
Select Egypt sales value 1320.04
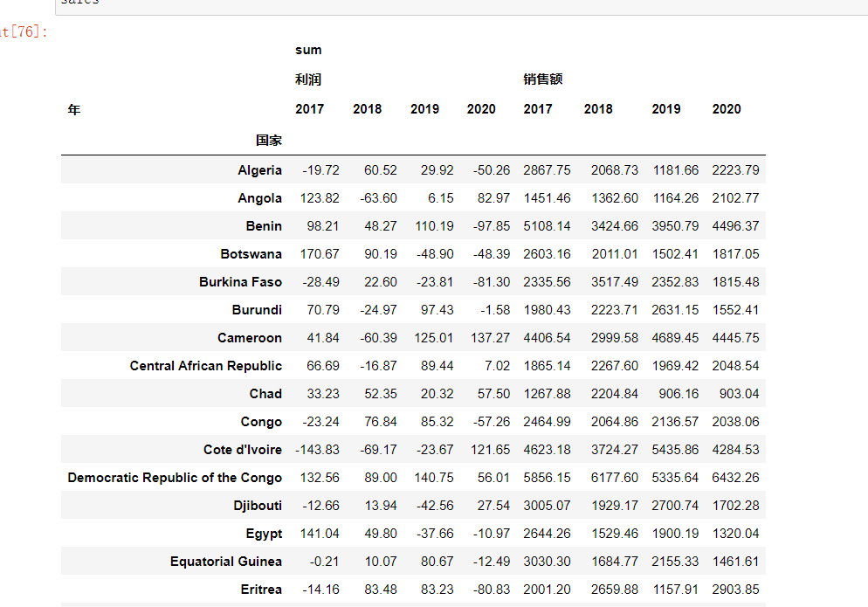pos(735,534)
